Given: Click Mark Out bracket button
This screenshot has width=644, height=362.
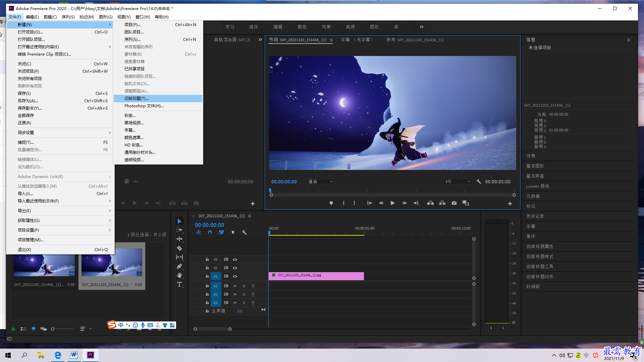Looking at the screenshot, I should coord(354,203).
